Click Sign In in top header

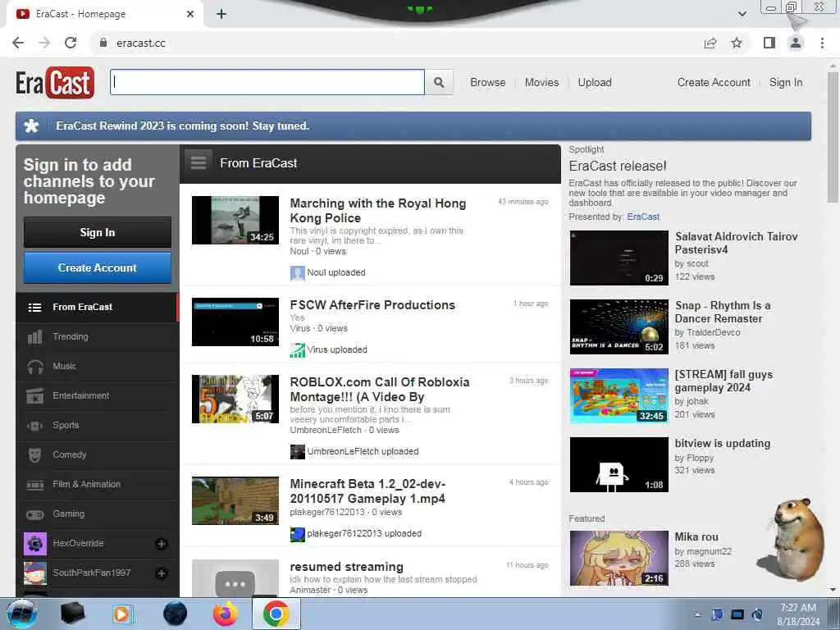(x=786, y=83)
